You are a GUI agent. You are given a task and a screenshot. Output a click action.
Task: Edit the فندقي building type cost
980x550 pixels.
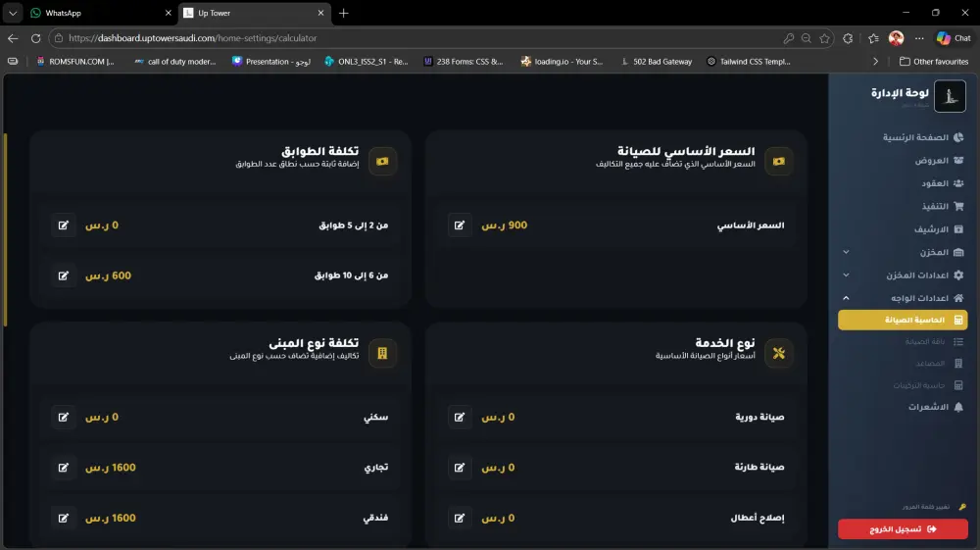pos(63,518)
